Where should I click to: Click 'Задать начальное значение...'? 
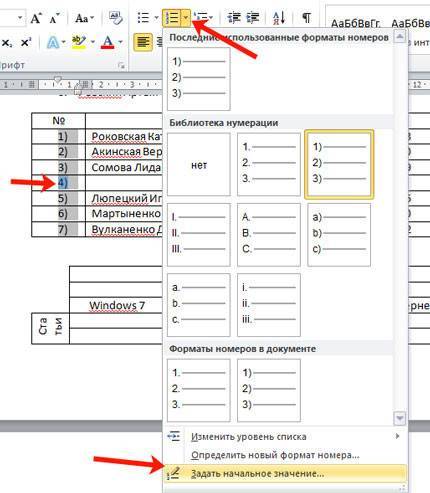click(x=285, y=473)
